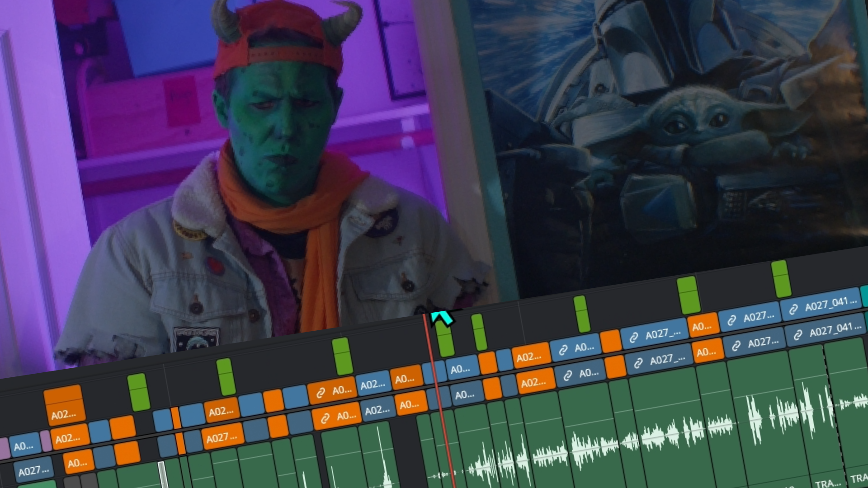Click the link icon on lower A027_041 clip
This screenshot has width=868, height=488.
click(798, 335)
